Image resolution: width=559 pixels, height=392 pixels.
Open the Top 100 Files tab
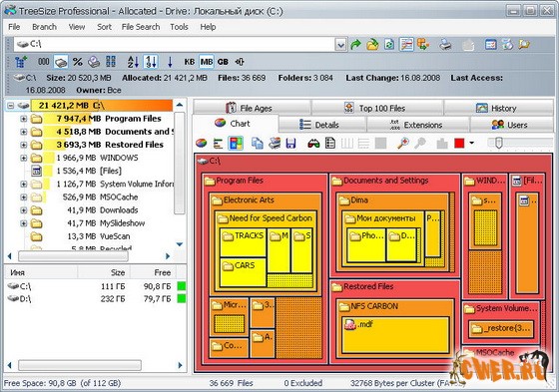[x=377, y=108]
